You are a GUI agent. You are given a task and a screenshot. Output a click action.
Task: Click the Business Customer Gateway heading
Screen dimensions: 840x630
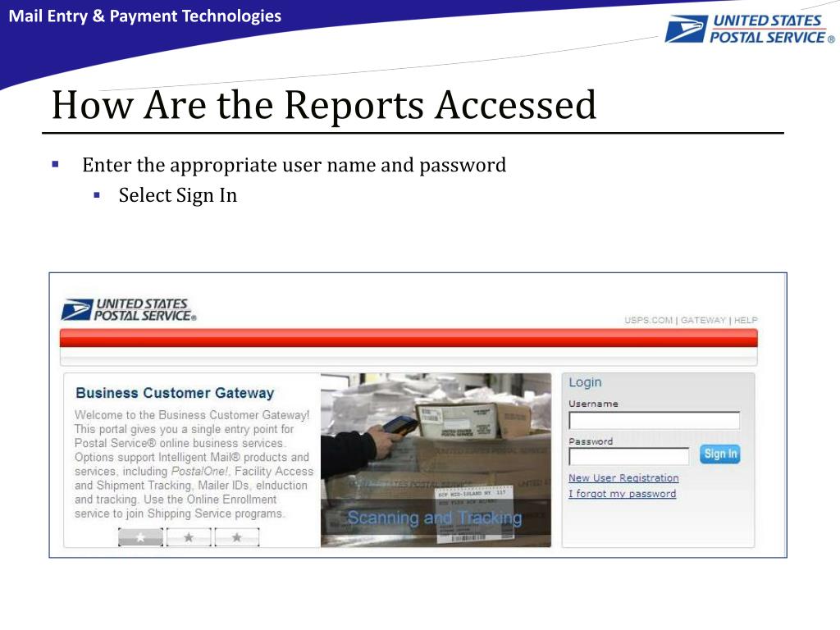(x=175, y=393)
